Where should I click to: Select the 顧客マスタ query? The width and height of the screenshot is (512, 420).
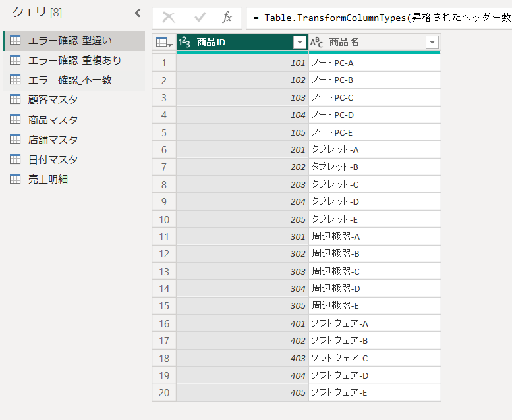tap(74, 99)
